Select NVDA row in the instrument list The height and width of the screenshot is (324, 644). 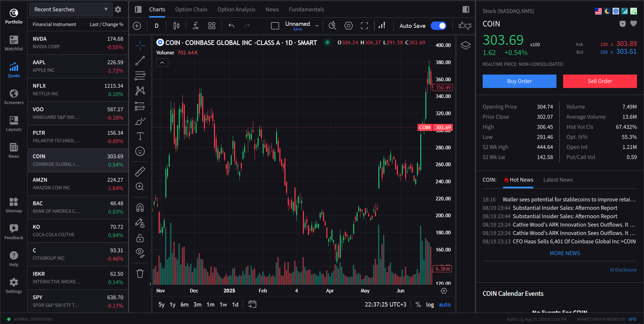pyautogui.click(x=78, y=43)
